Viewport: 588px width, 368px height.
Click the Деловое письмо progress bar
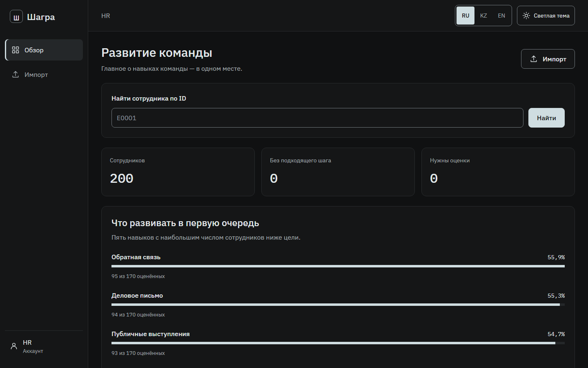click(338, 305)
